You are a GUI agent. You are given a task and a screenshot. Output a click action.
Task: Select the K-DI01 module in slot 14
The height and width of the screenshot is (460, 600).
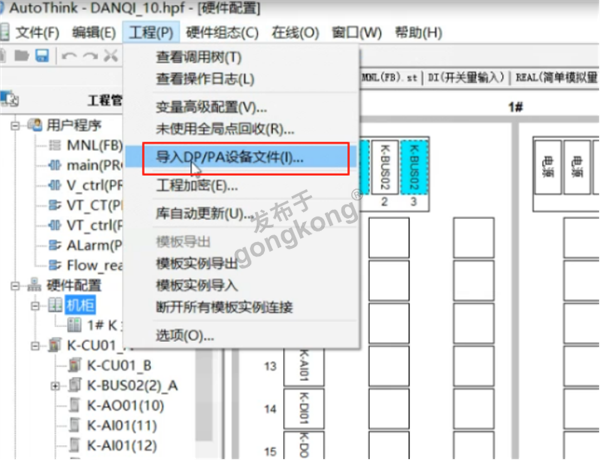(304, 409)
